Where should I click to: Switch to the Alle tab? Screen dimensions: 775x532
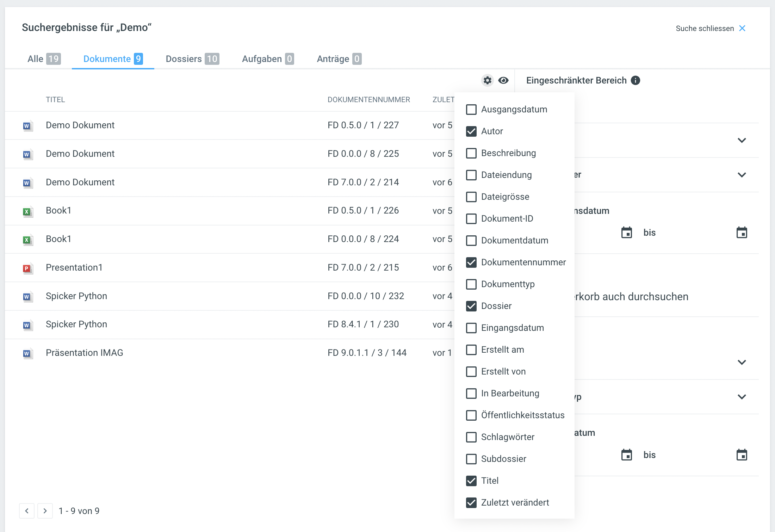[44, 59]
